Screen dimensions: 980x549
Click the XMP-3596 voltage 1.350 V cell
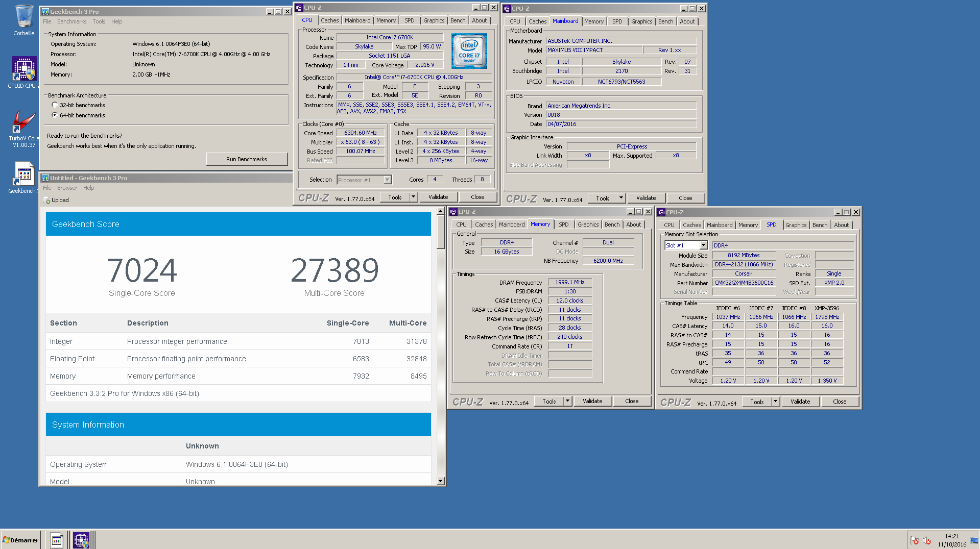[x=827, y=381]
